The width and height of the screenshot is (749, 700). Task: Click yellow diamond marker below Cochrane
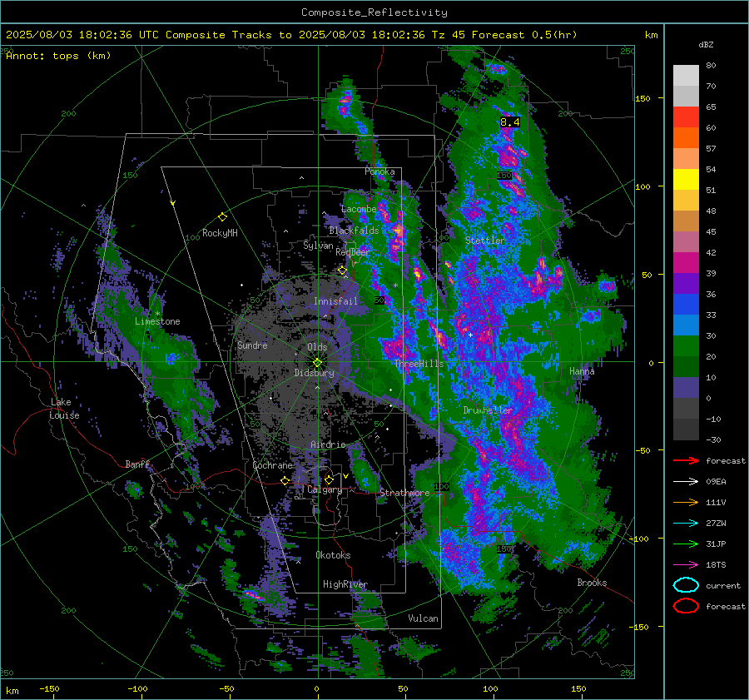pos(285,480)
